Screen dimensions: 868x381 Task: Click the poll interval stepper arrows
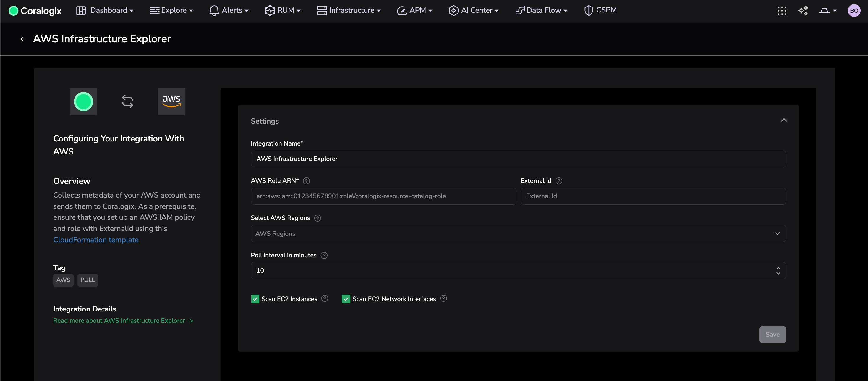tap(778, 271)
